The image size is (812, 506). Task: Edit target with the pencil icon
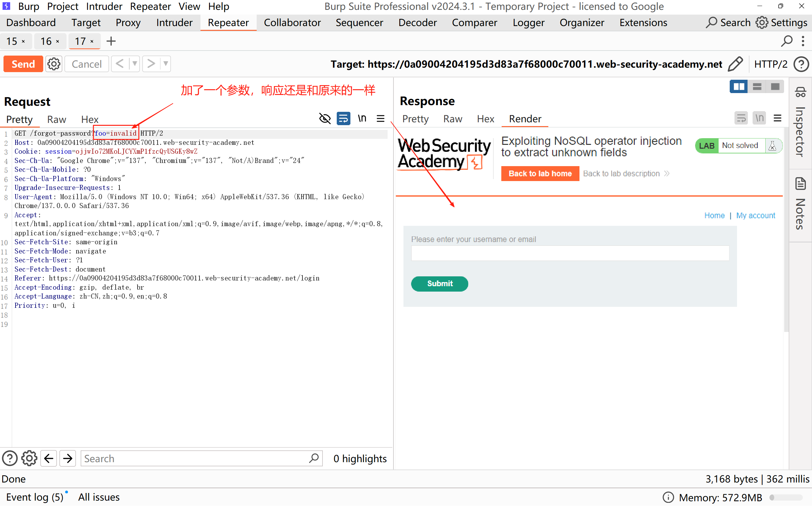(x=735, y=64)
